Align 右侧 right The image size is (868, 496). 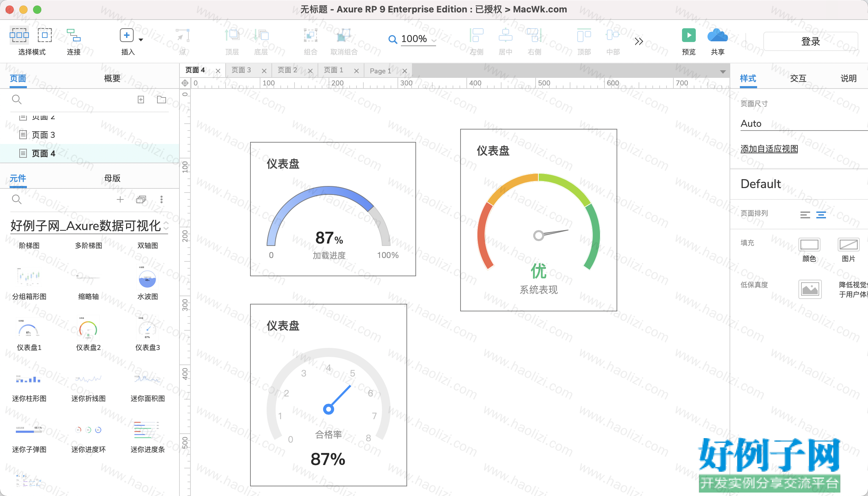point(535,35)
